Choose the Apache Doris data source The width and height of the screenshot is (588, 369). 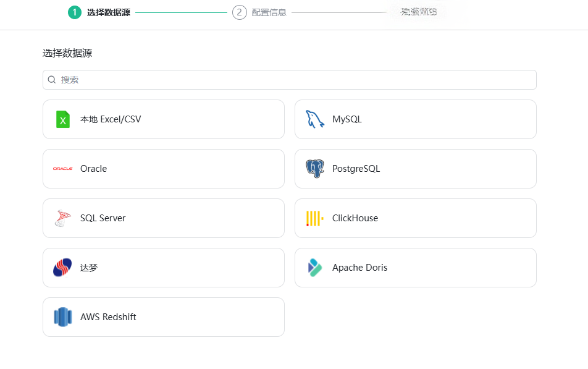tap(415, 267)
